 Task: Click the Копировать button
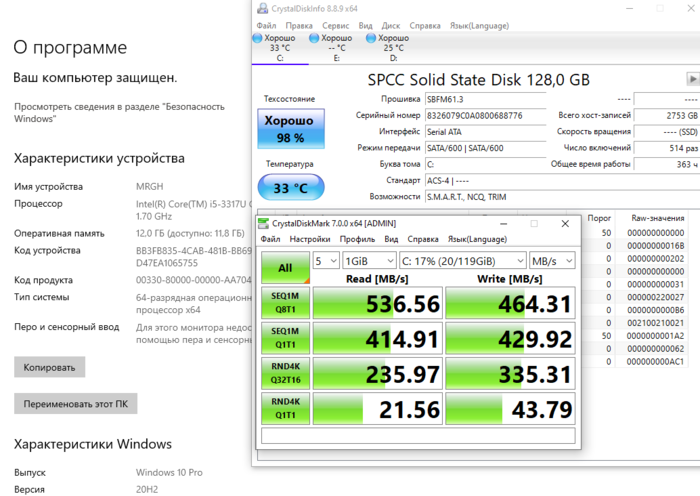(x=50, y=367)
